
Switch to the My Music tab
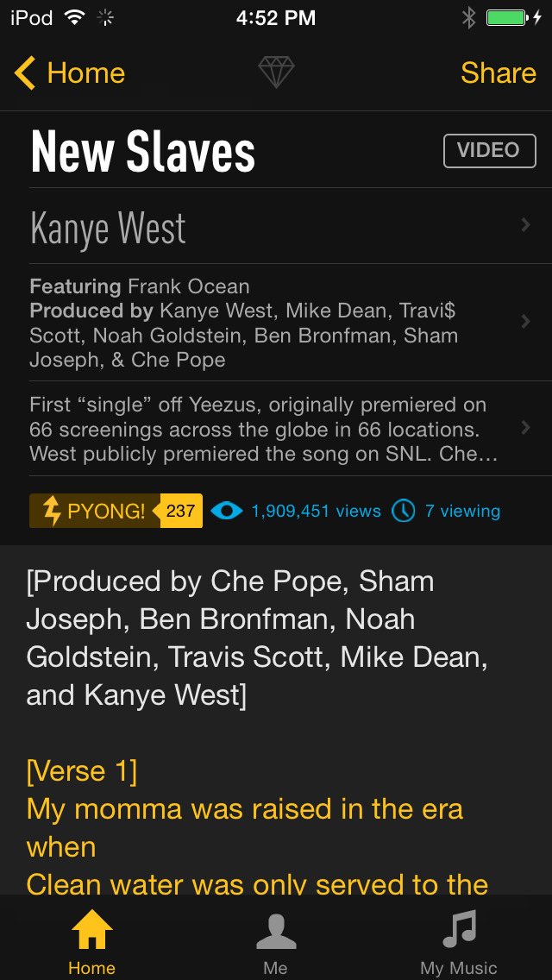click(460, 940)
